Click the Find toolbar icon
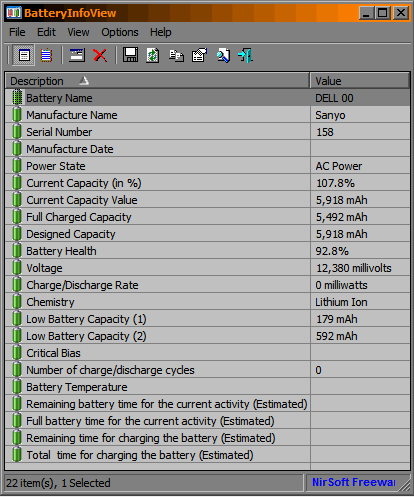 coord(223,55)
